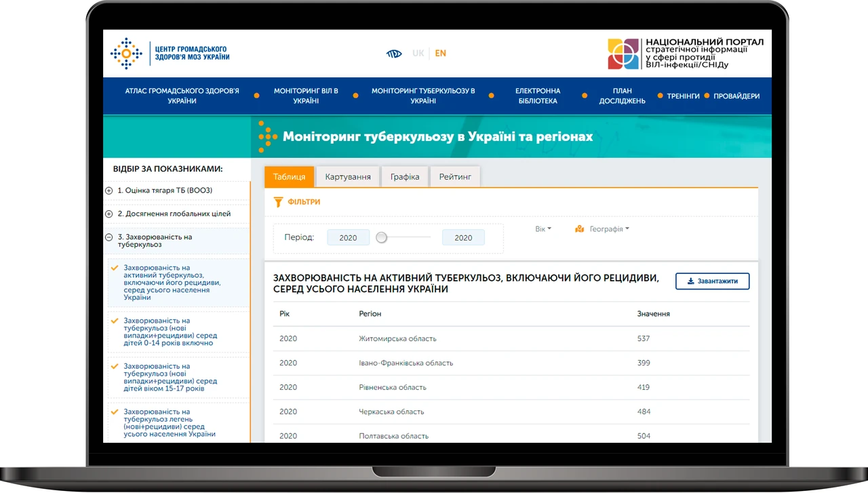Switch language to EN
Image resolution: width=868 pixels, height=493 pixels.
coord(441,54)
